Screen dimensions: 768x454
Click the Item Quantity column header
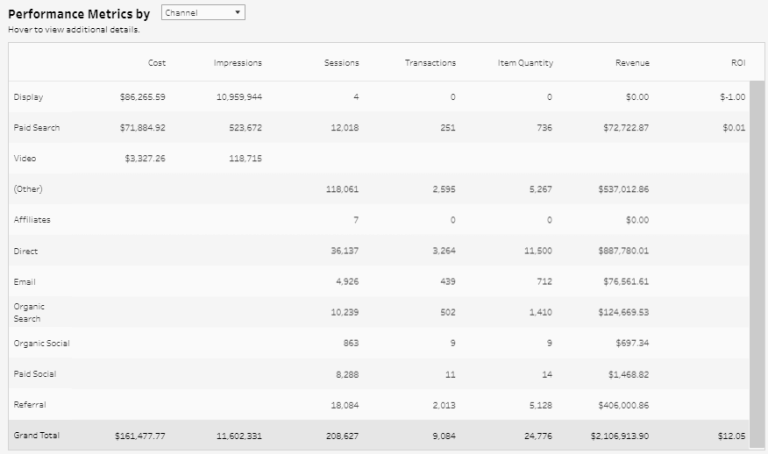click(x=525, y=63)
